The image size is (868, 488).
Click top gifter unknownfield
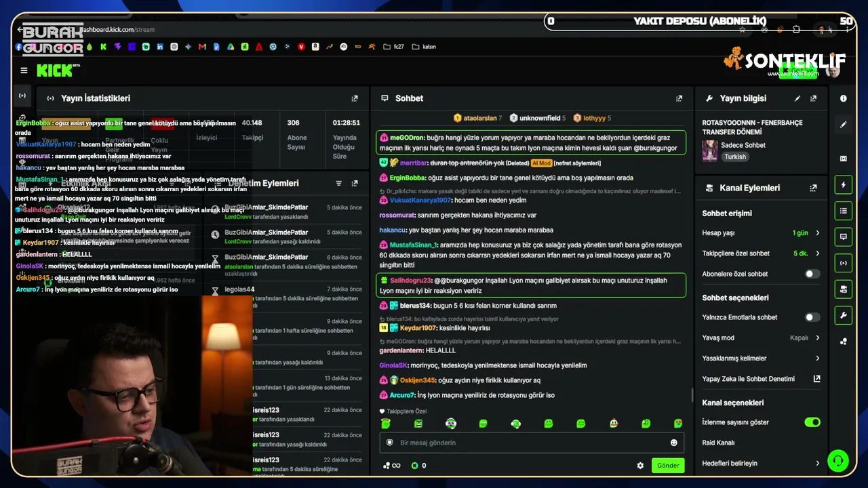coord(540,118)
